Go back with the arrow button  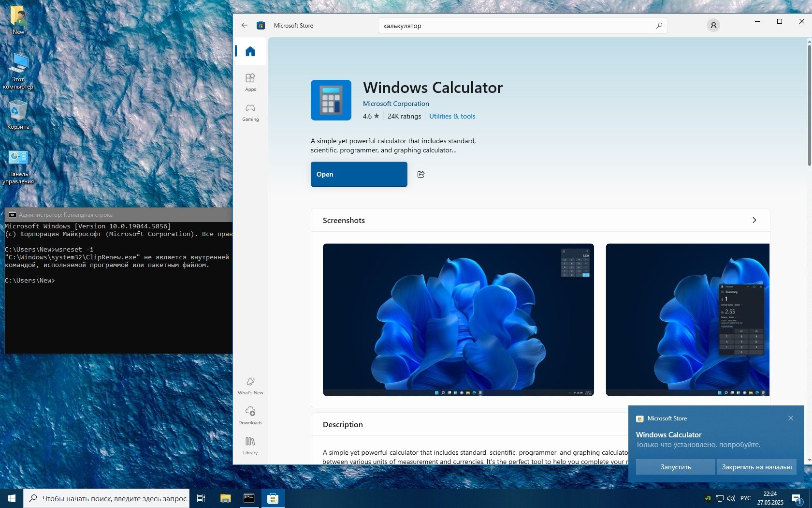pyautogui.click(x=245, y=26)
